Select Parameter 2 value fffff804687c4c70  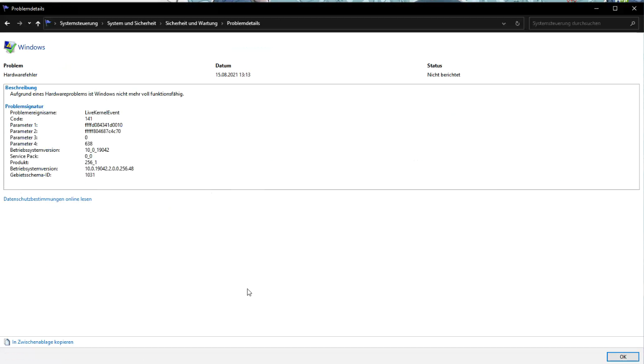(103, 131)
